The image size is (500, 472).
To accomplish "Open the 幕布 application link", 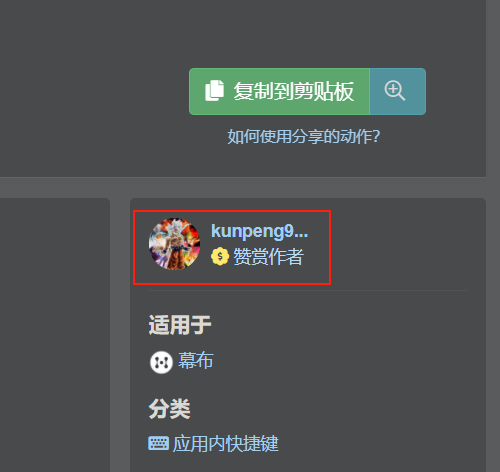I will click(196, 360).
